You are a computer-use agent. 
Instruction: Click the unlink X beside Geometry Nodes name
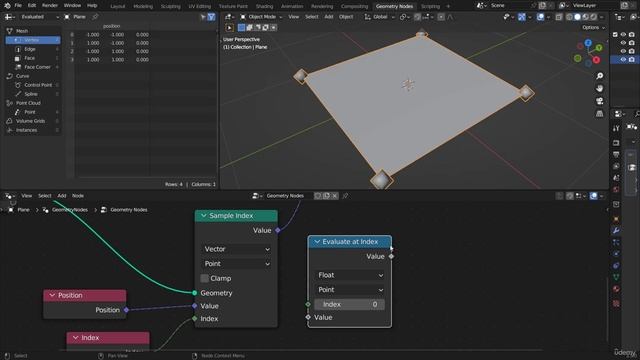coord(335,196)
